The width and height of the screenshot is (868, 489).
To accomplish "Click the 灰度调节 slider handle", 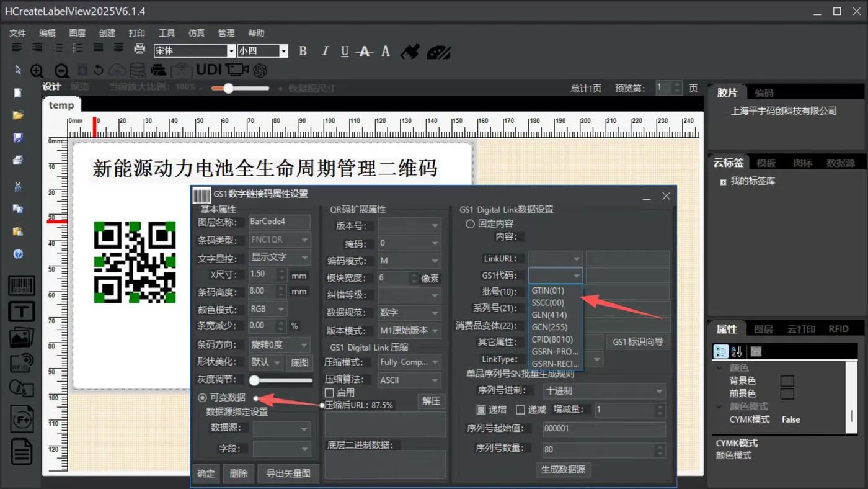I will pyautogui.click(x=254, y=380).
